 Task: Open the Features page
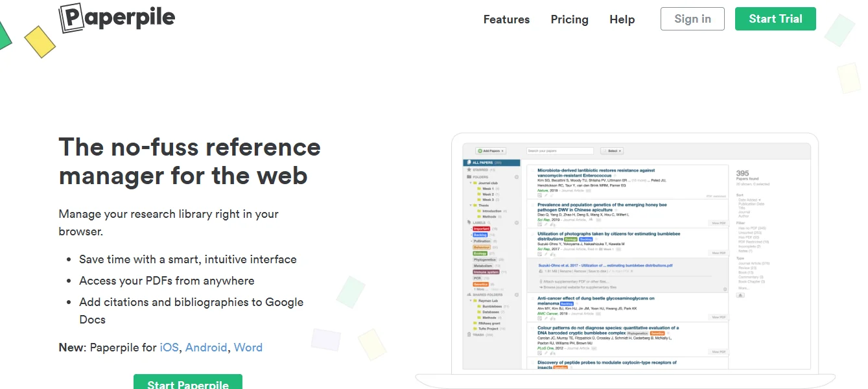(x=506, y=19)
